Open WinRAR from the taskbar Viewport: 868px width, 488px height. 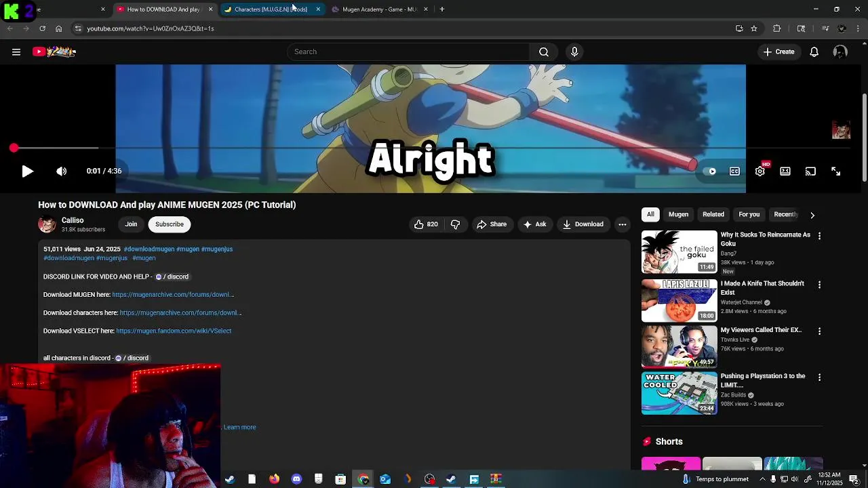(496, 479)
